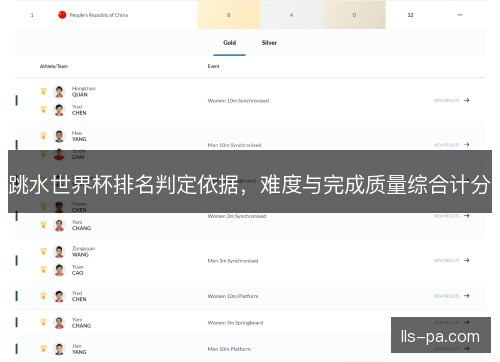
Task: Select the gold medal count 8
Action: [x=229, y=15]
